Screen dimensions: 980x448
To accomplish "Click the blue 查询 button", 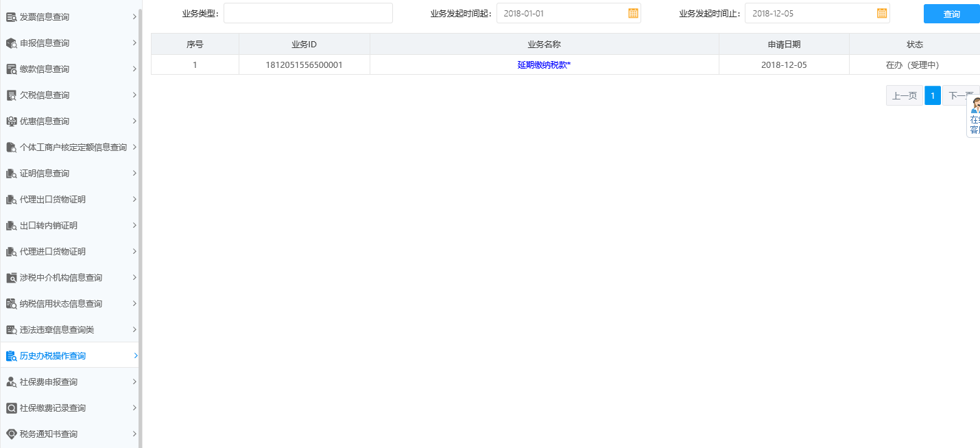I will click(952, 14).
